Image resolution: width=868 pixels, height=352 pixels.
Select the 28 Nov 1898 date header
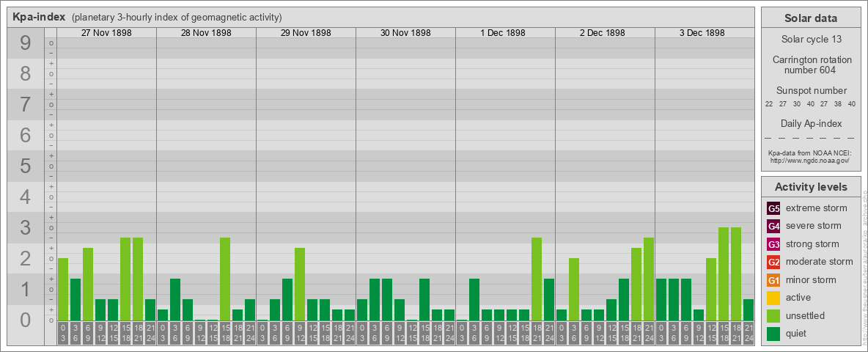(206, 33)
